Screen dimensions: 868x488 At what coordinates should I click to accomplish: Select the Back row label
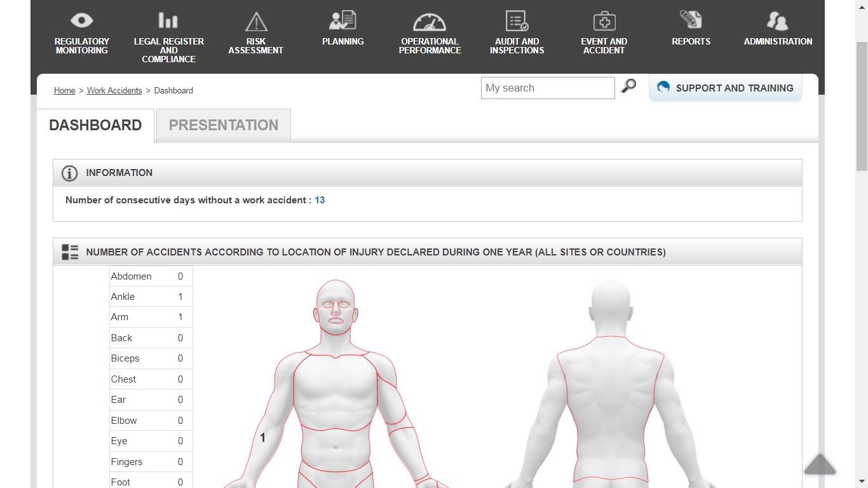[x=121, y=338]
